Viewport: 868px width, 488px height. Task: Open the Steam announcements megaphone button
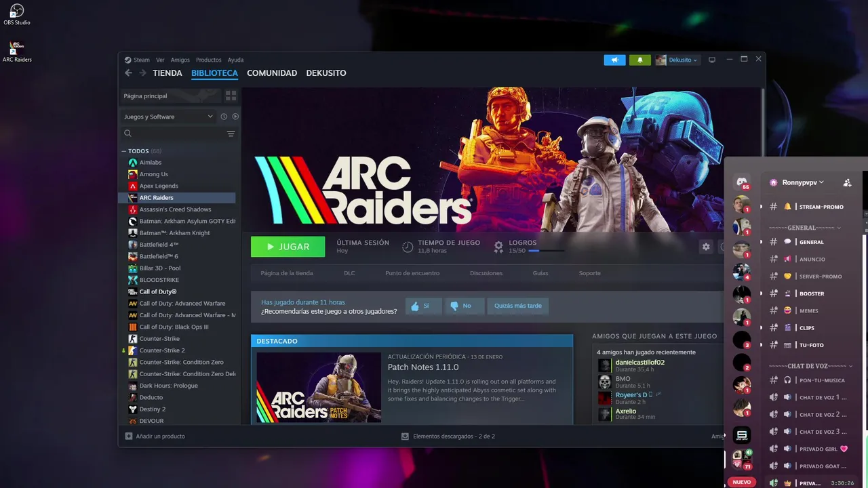tap(614, 60)
